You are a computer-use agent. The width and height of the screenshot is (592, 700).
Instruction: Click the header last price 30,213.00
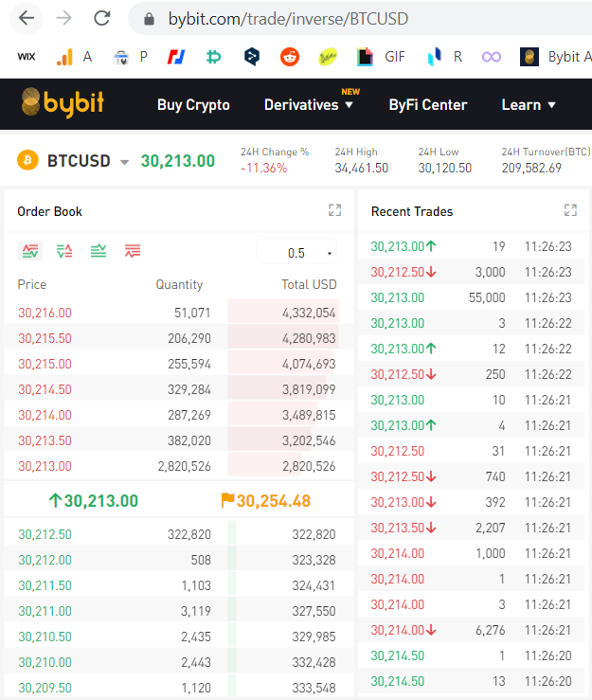178,161
